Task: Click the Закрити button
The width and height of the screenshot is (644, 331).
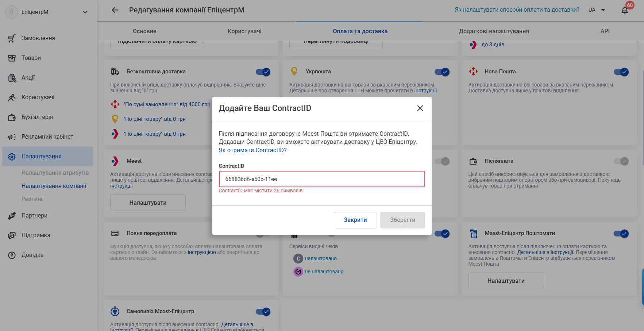Action: pyautogui.click(x=355, y=220)
